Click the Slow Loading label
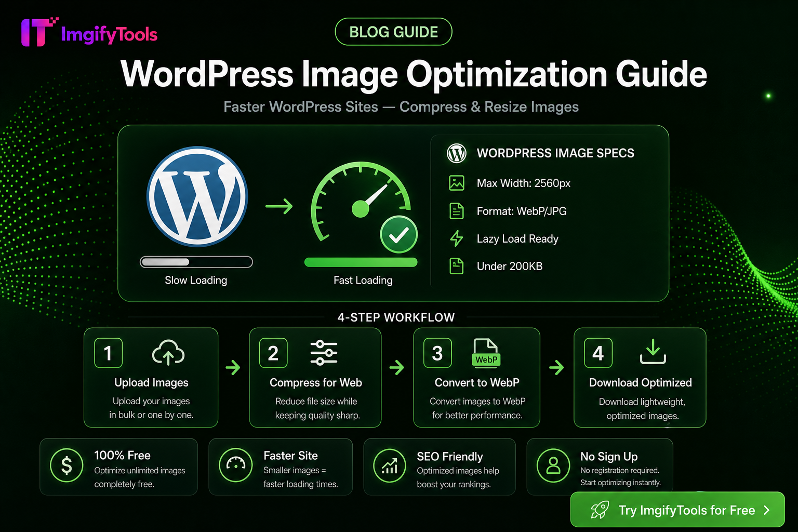The image size is (798, 532). point(196,281)
